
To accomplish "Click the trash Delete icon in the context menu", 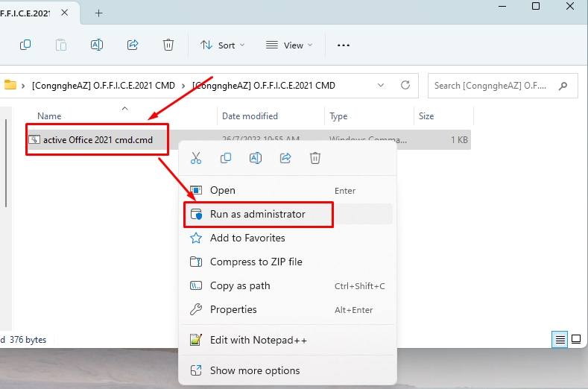I will [x=315, y=158].
